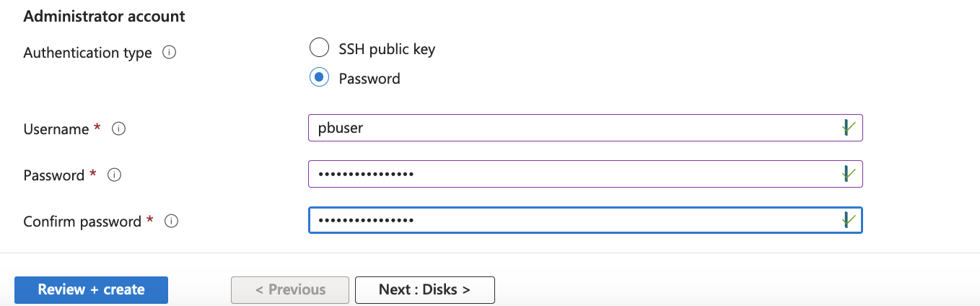980x306 pixels.
Task: Click green validation checkmark in Username field
Action: (x=848, y=128)
